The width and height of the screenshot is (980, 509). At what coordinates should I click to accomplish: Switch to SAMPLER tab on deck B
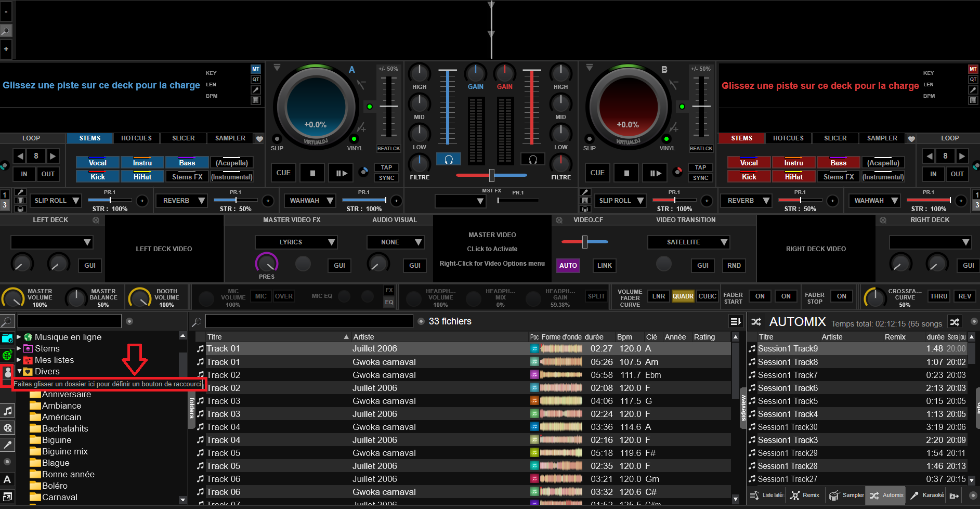(x=882, y=138)
